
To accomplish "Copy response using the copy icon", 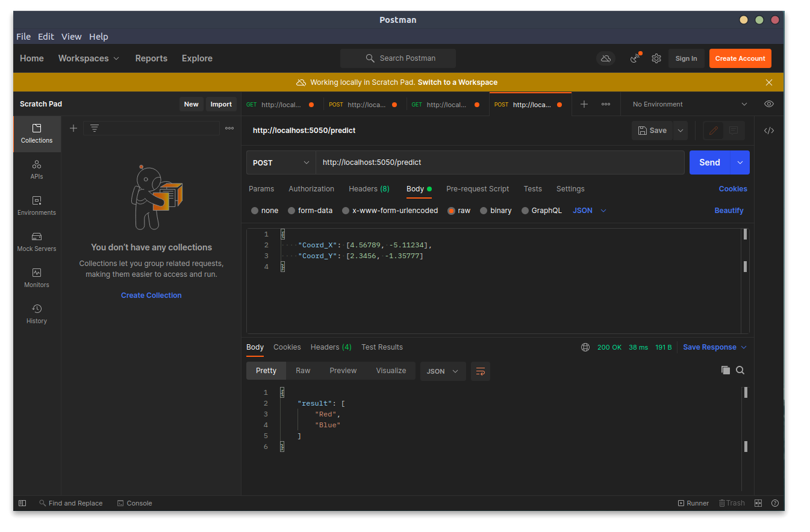I will point(725,370).
